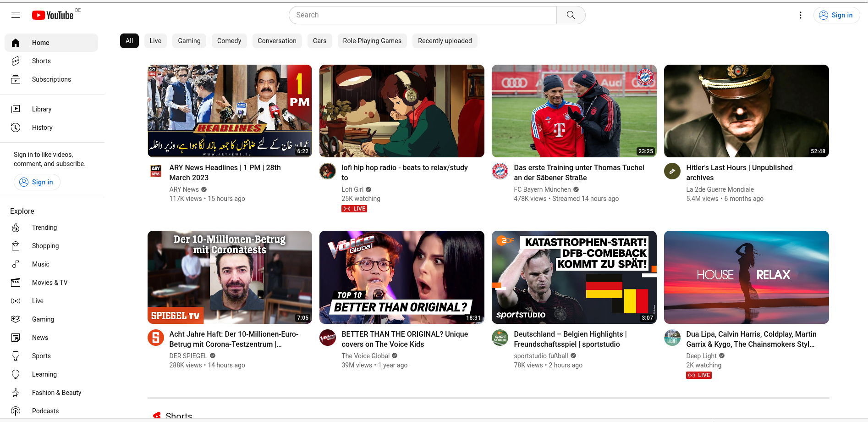This screenshot has height=422, width=868.
Task: Select the Live filter chip
Action: click(155, 41)
